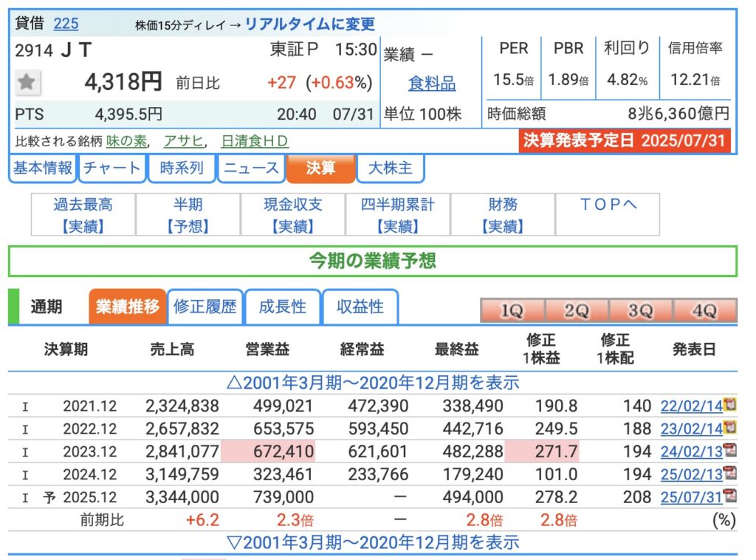Screen dimensions: 756x560
Task: Click the PER value 15.5倍
Action: click(514, 80)
